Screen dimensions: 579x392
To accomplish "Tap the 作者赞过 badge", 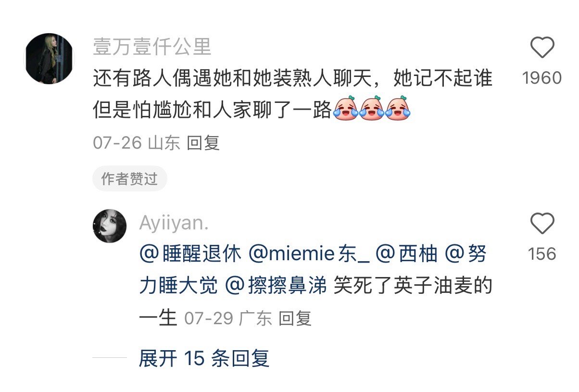I will [x=129, y=178].
